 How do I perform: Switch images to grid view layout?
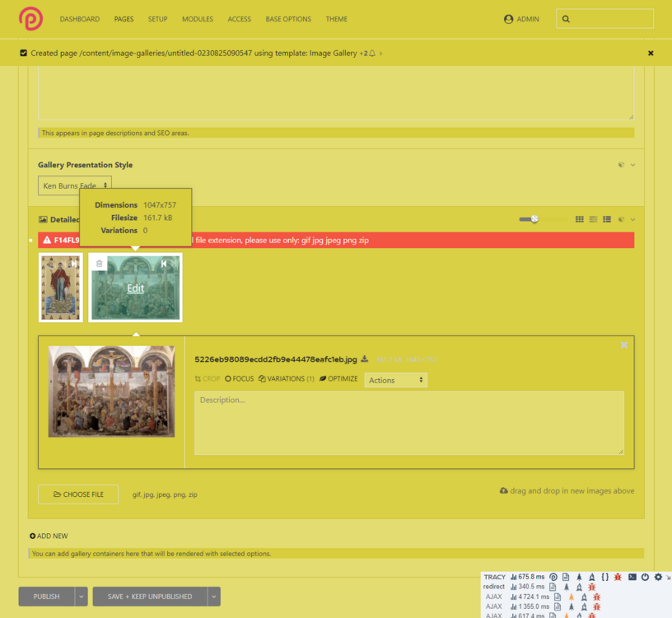pos(579,219)
